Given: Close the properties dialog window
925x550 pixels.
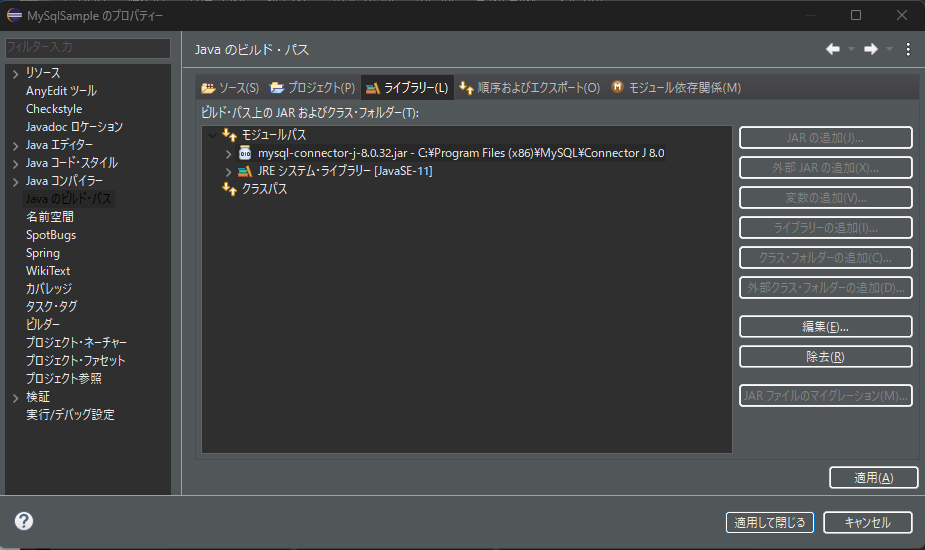Looking at the screenshot, I should point(902,15).
